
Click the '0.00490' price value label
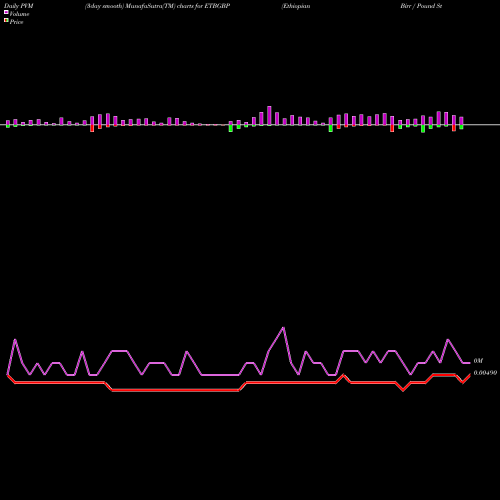[485, 373]
